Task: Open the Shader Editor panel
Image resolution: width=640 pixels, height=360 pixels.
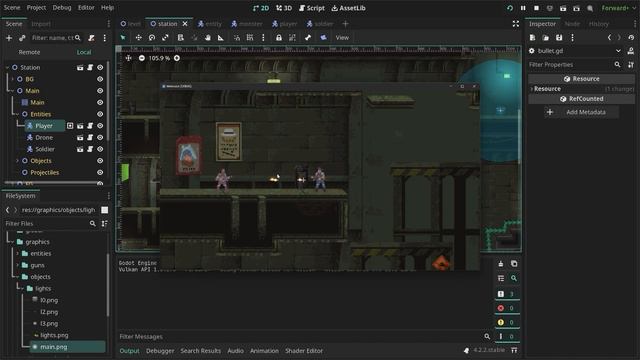Action: (304, 351)
